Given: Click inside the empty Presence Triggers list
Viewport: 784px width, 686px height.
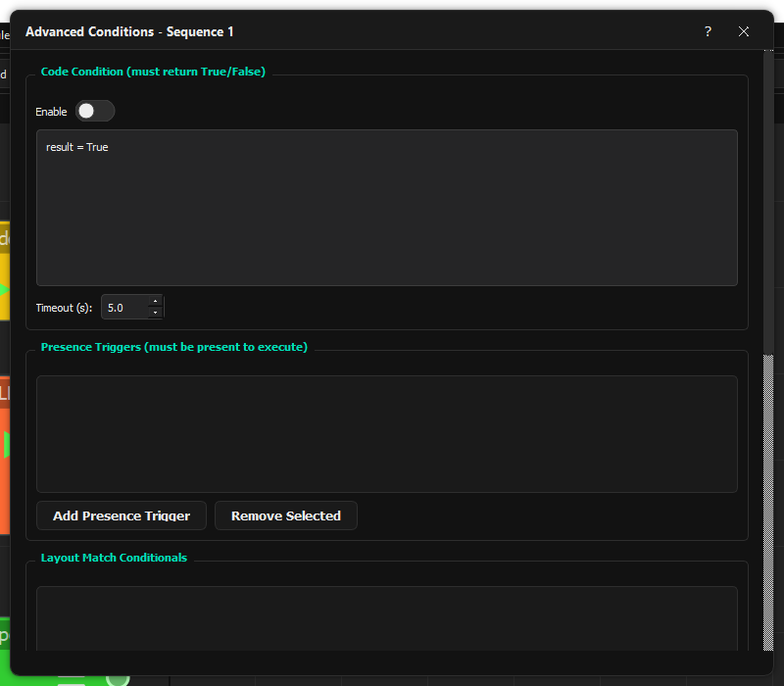Looking at the screenshot, I should pyautogui.click(x=387, y=431).
